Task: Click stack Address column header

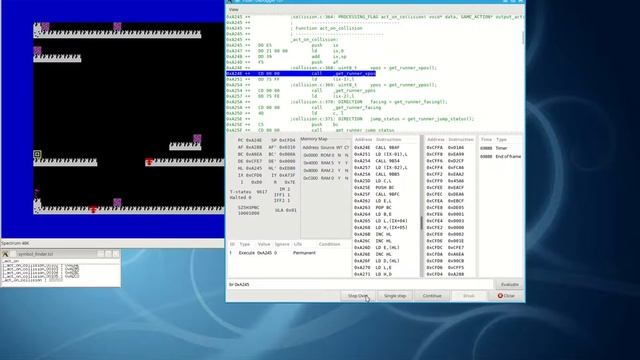Action: (x=435, y=140)
